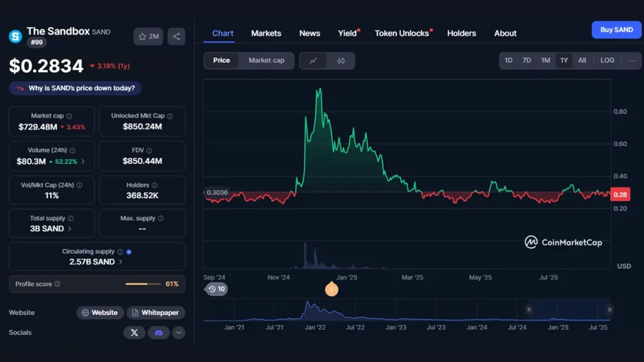
Task: Click the $0.2834 price value
Action: [x=46, y=65]
